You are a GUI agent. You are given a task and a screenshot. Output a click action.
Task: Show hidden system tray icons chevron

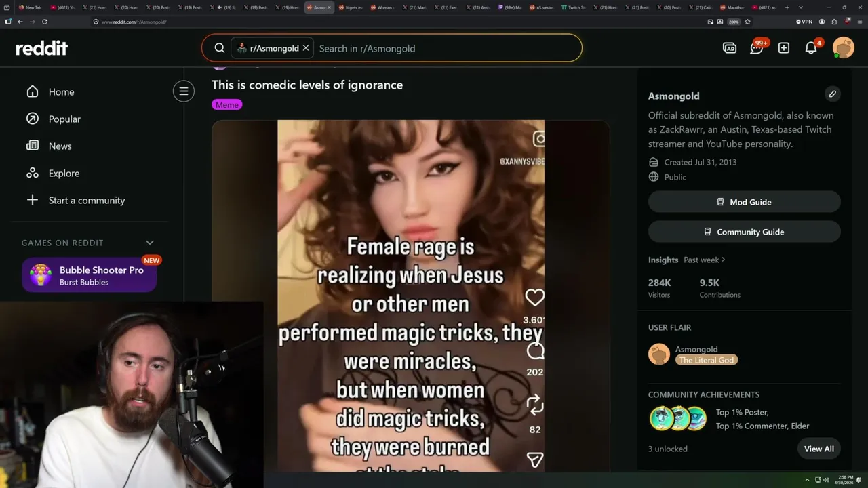(x=807, y=480)
